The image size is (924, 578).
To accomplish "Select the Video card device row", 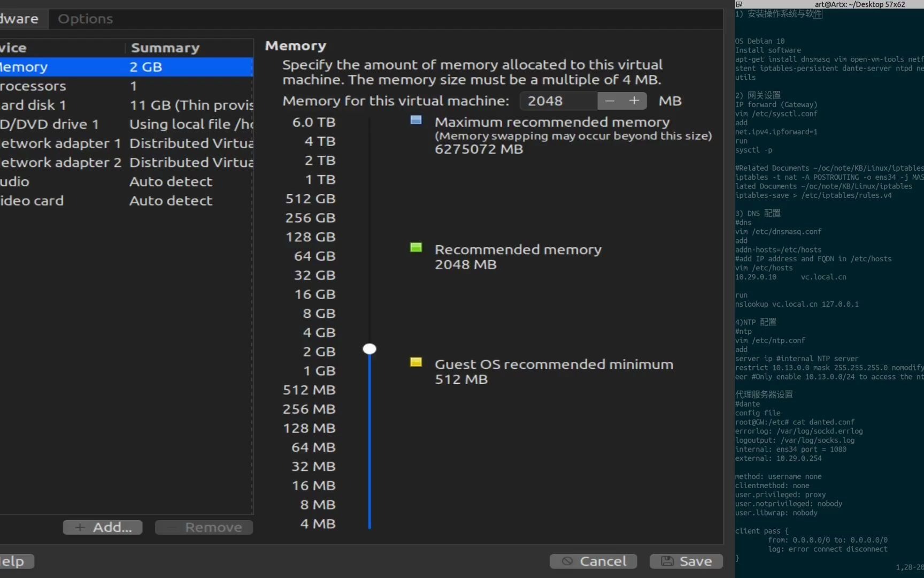I will point(126,201).
